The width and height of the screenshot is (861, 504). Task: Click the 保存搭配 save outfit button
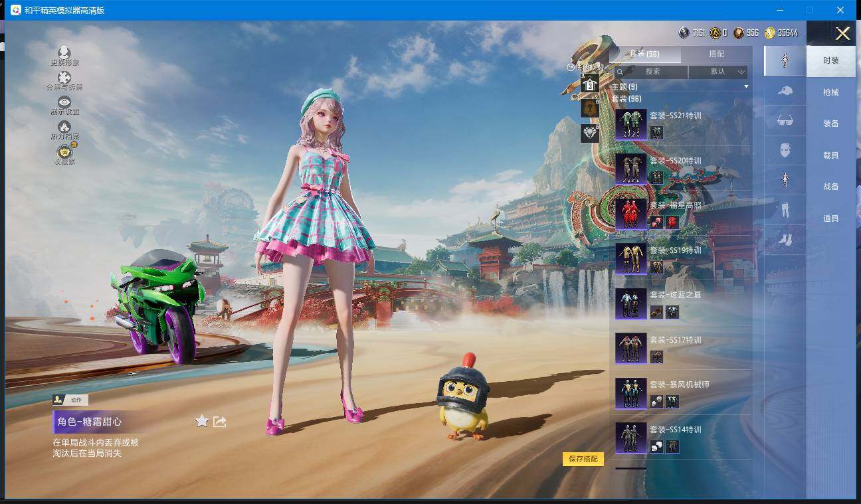coord(583,459)
